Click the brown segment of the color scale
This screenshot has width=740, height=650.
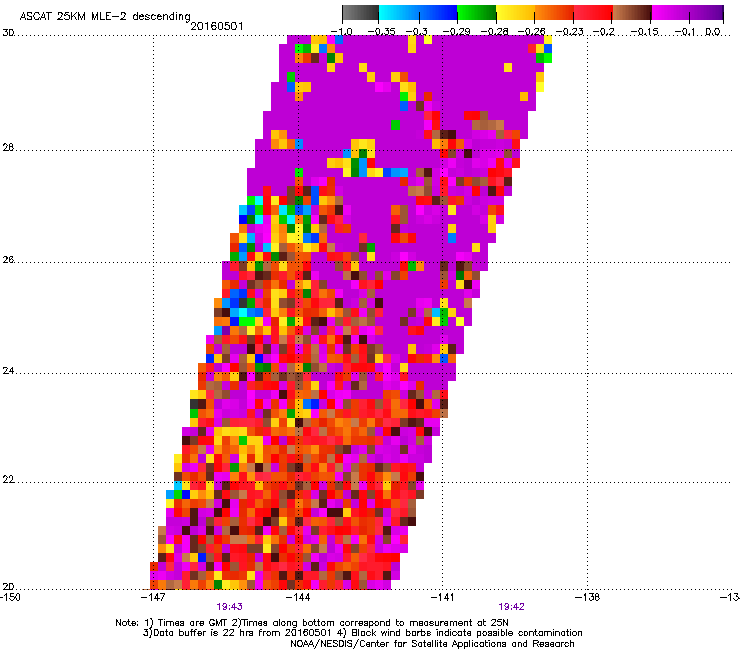pos(632,12)
